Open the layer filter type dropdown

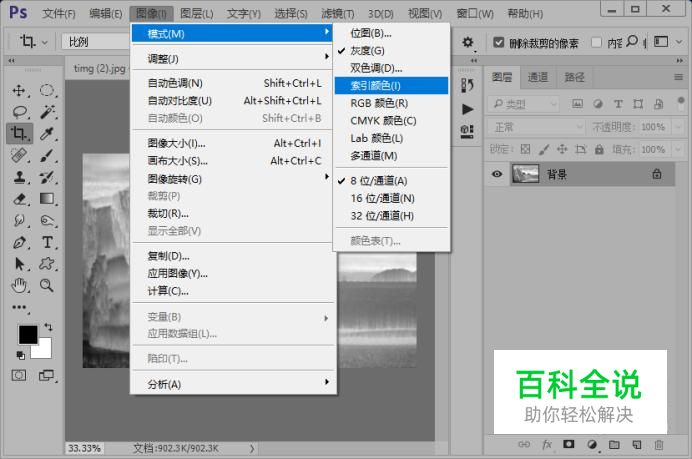[x=523, y=104]
